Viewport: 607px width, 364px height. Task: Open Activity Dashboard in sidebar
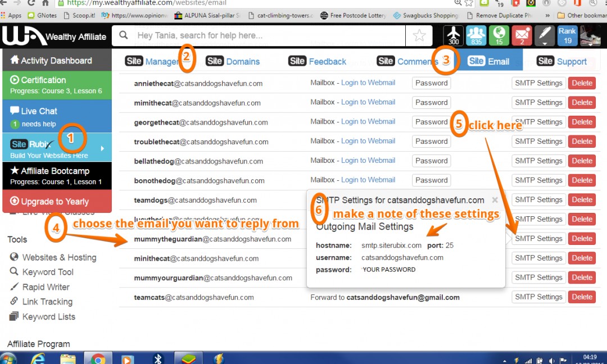[57, 60]
